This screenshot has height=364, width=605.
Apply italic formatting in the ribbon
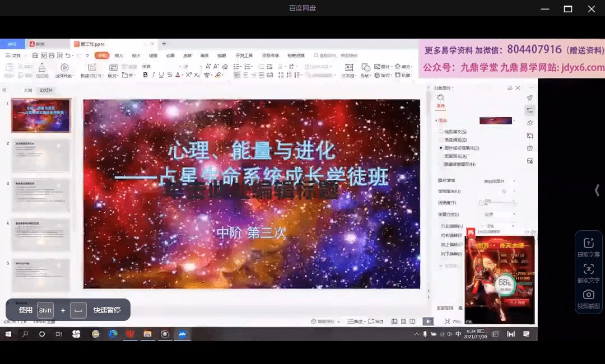[x=153, y=75]
